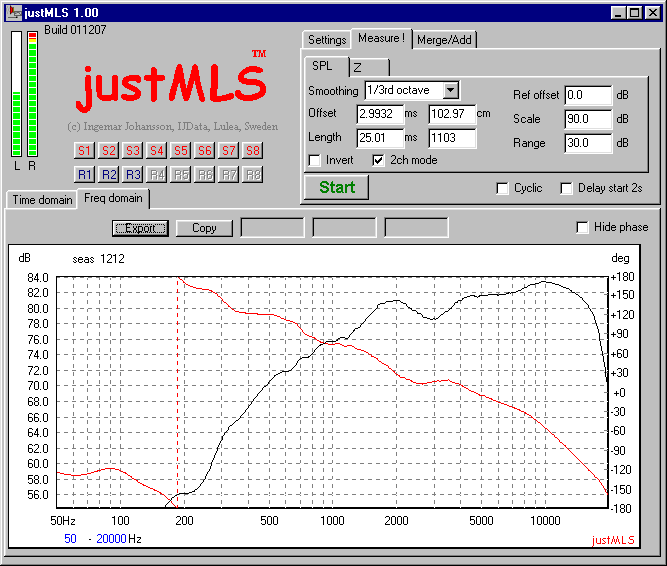This screenshot has width=667, height=566.
Task: Click the disabled R5 recall button
Action: (180, 174)
